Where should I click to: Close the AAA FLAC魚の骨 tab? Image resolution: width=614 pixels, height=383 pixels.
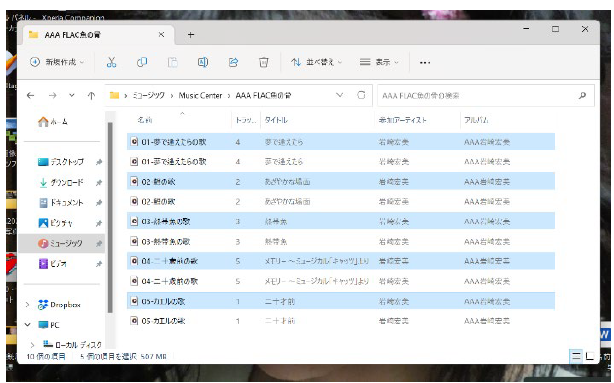[x=161, y=35]
